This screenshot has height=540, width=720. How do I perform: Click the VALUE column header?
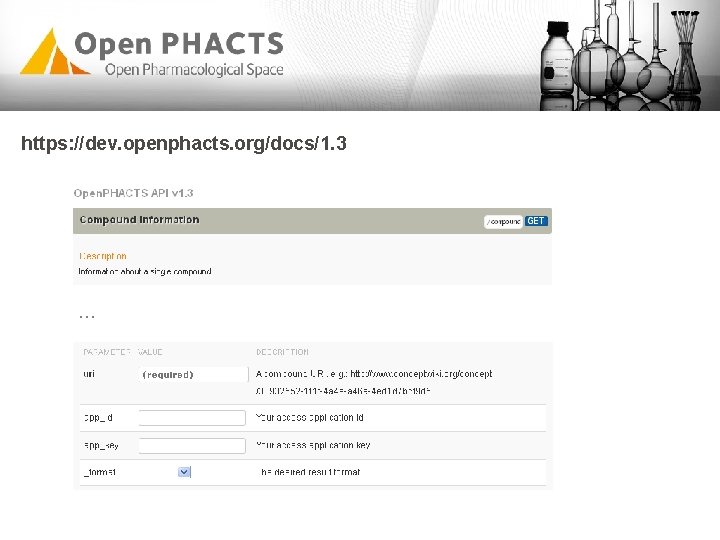150,352
